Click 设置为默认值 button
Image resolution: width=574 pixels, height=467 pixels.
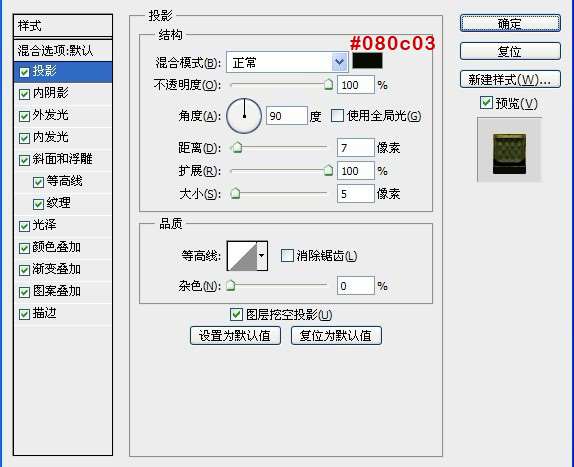click(x=235, y=336)
